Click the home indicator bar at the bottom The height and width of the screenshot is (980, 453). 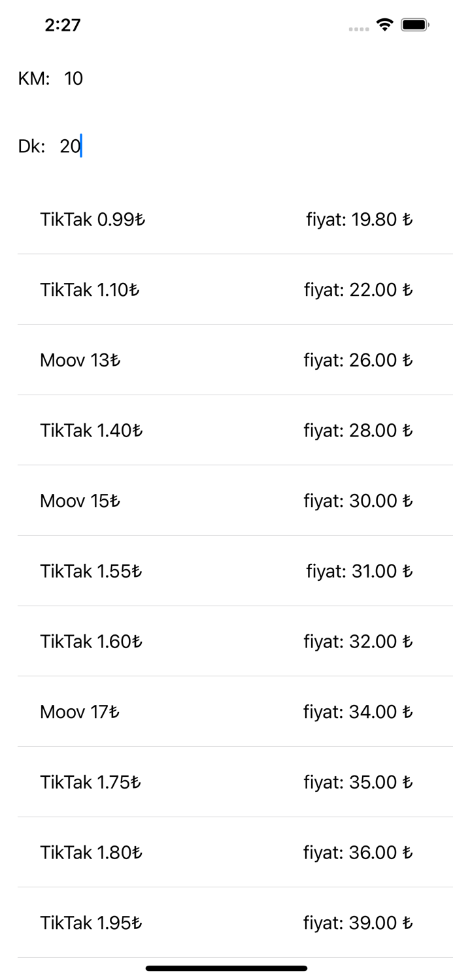(226, 967)
